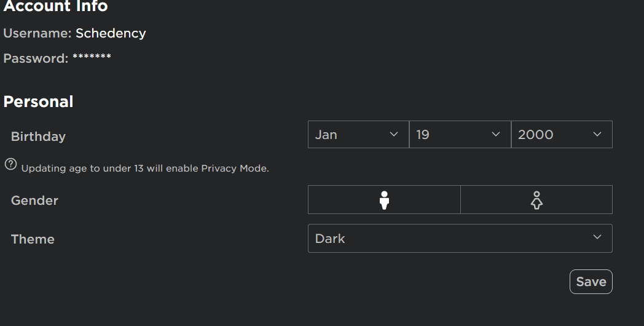The width and height of the screenshot is (644, 326).
Task: Click the chevron arrow of month dropdown
Action: 394,134
